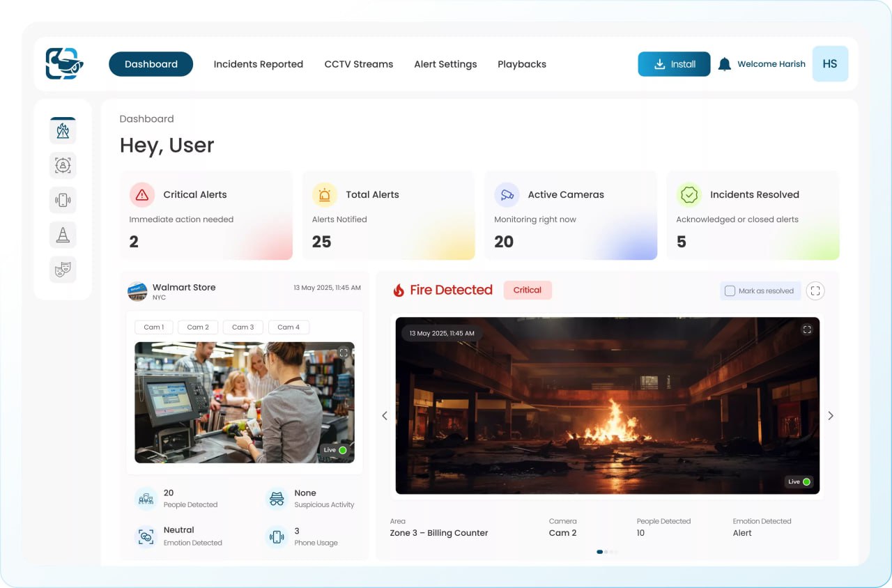Toggle the Live indicator on the fire camera

(x=799, y=481)
